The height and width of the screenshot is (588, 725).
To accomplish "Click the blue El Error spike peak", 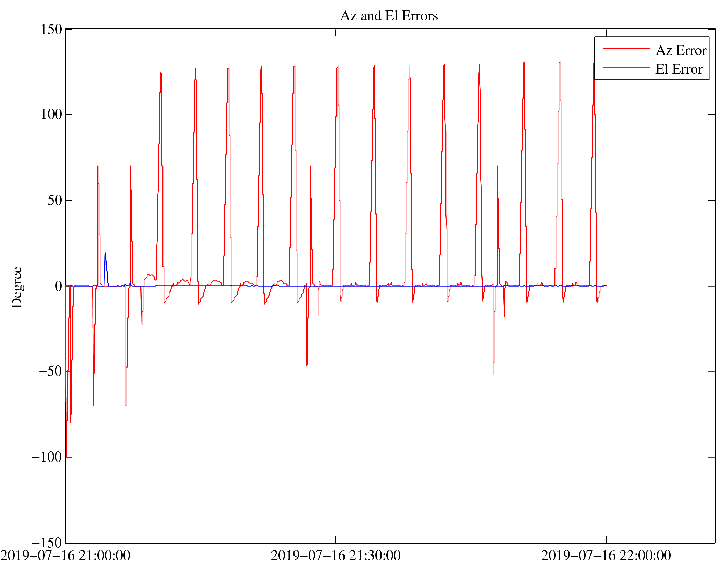I will coord(105,253).
